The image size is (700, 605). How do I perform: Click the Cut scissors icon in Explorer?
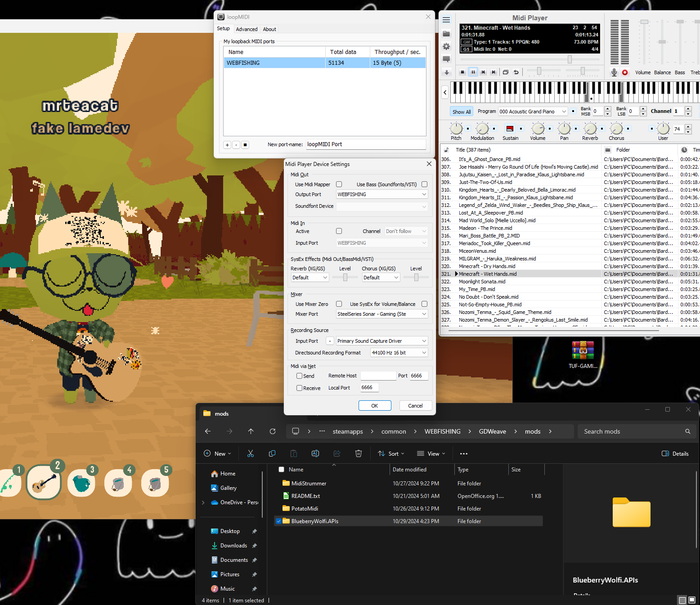tap(251, 453)
